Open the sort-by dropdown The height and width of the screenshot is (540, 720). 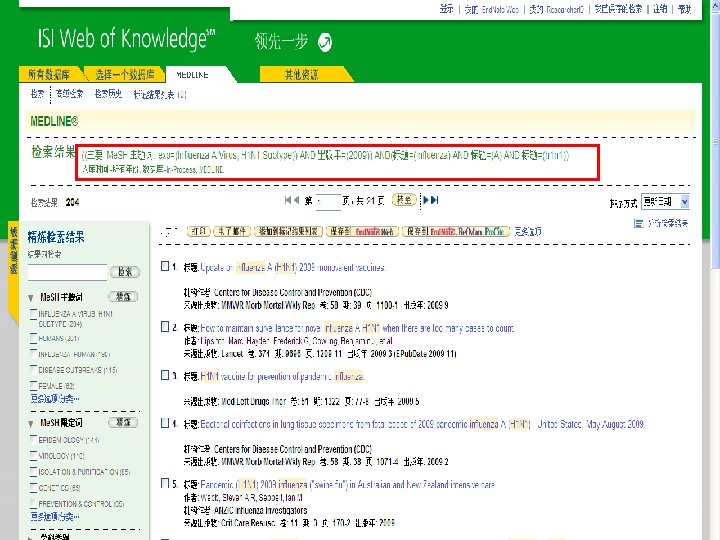point(665,202)
